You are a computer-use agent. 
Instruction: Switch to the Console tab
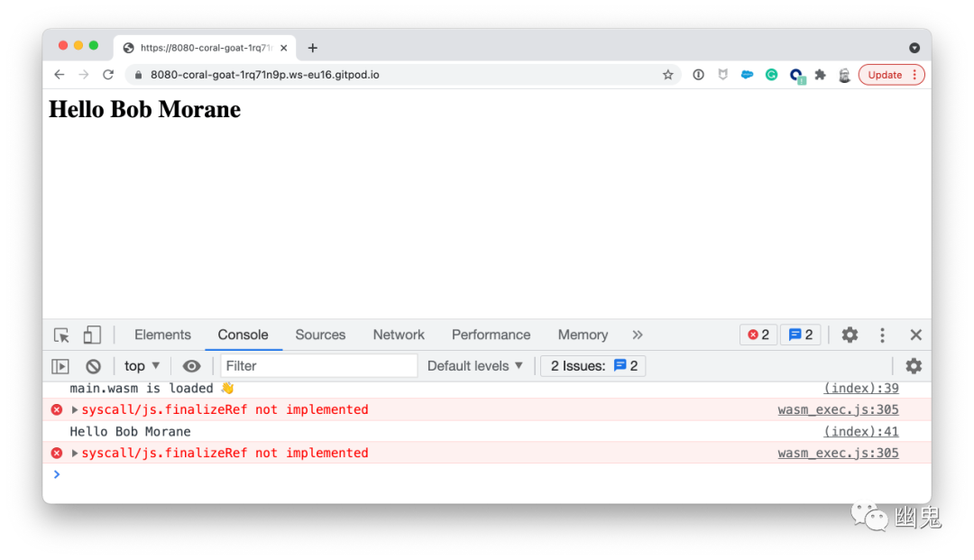[x=243, y=335]
